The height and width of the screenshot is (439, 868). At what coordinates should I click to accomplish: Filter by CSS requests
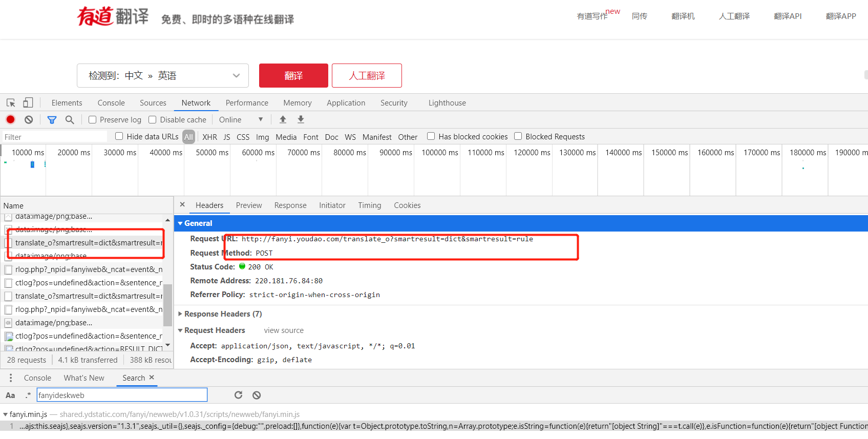[243, 137]
